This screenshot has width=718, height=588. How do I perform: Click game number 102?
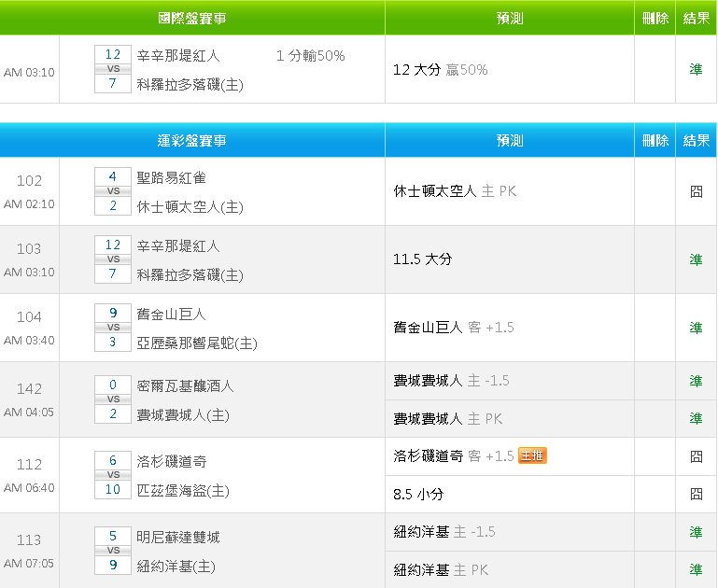point(29,181)
